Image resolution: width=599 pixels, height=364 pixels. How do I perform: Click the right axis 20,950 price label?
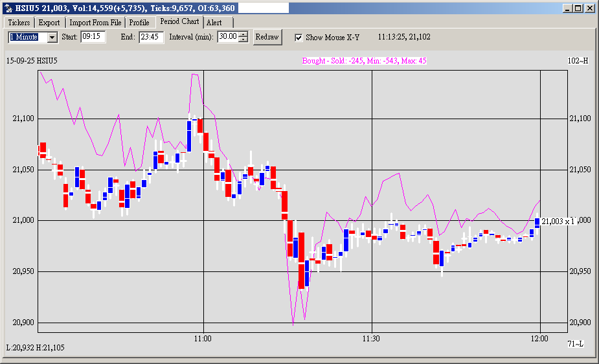pos(580,271)
